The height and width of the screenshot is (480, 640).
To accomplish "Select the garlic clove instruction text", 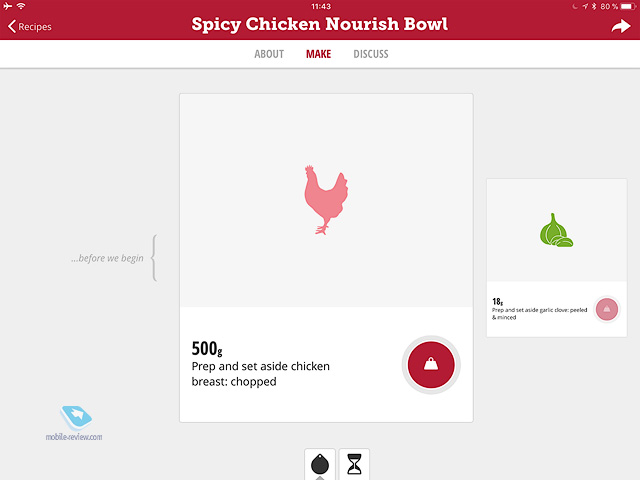I will [539, 313].
